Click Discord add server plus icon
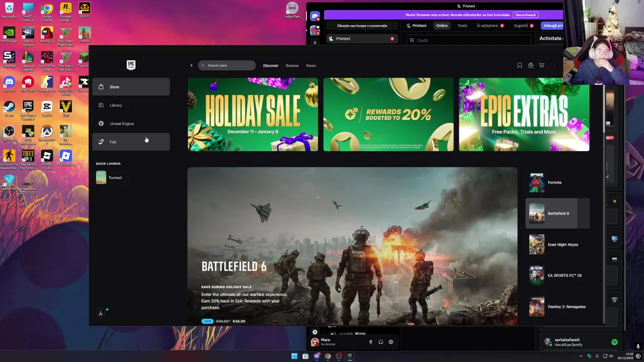Viewport: 644px width, 362px height. (315, 332)
